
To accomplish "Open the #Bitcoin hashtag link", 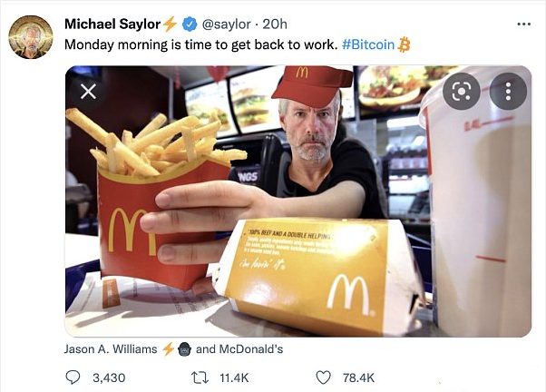I will 368,44.
